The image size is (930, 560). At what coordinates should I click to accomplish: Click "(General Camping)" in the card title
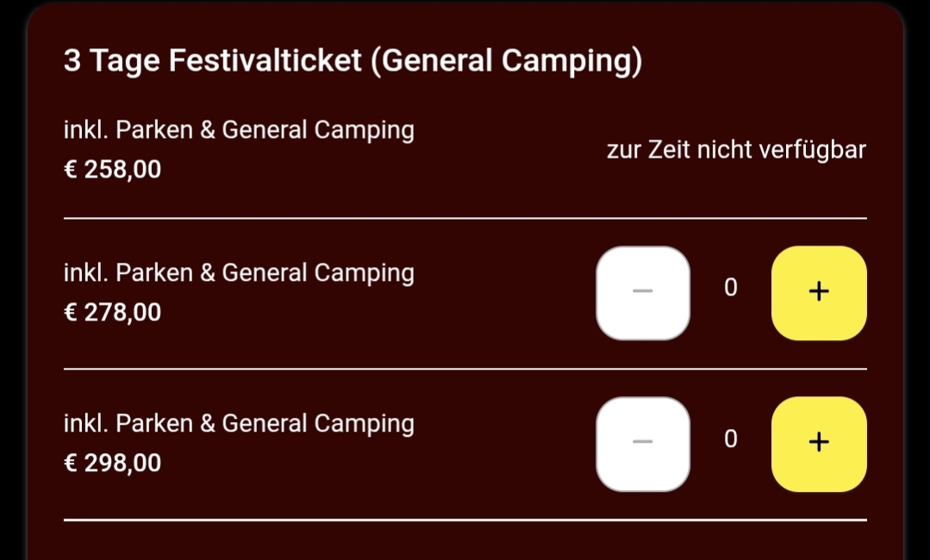click(x=506, y=62)
